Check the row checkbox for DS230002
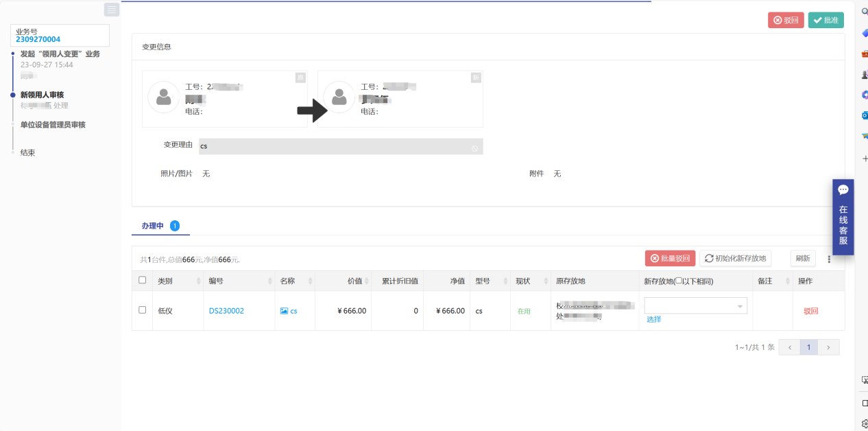 tap(143, 310)
